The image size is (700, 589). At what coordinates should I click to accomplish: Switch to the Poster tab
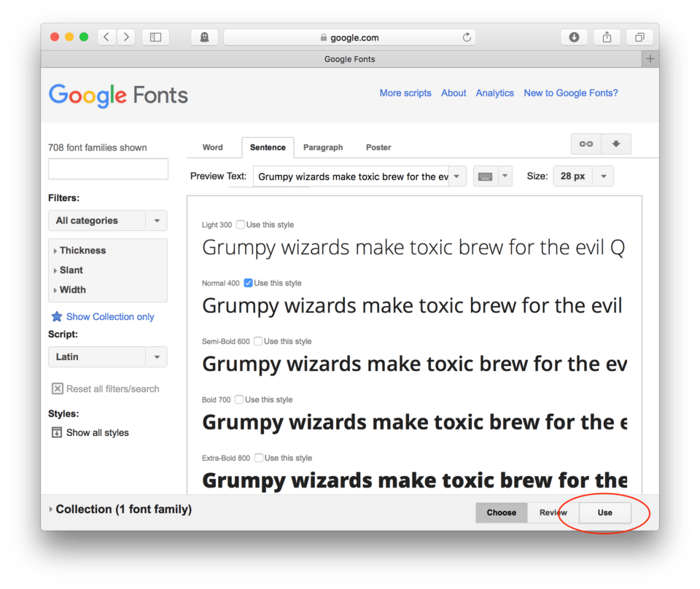(378, 147)
